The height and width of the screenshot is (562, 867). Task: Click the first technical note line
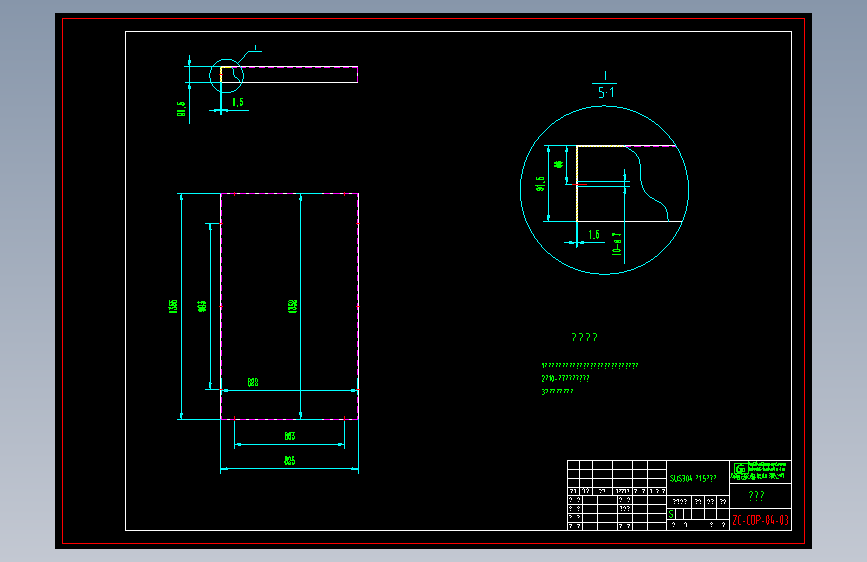click(589, 365)
